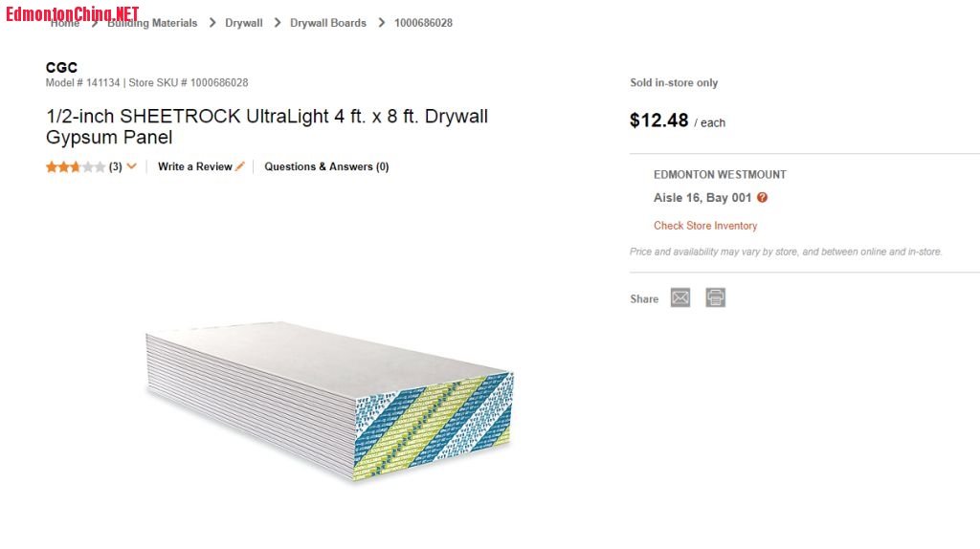Check Store Inventory for this product
This screenshot has width=980, height=549.
pos(705,226)
